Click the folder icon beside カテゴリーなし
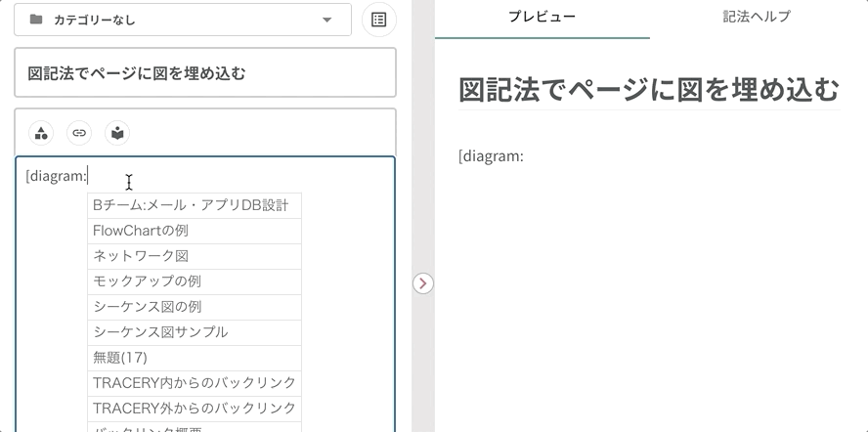Viewport: 868px width, 432px height. (36, 20)
